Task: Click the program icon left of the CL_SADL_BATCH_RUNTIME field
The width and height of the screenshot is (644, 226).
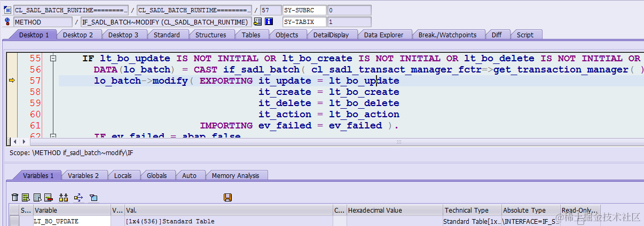Action: click(x=7, y=10)
